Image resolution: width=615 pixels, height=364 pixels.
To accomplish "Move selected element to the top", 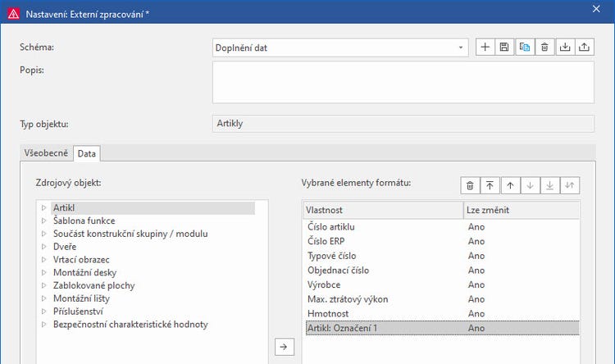I will pyautogui.click(x=490, y=185).
